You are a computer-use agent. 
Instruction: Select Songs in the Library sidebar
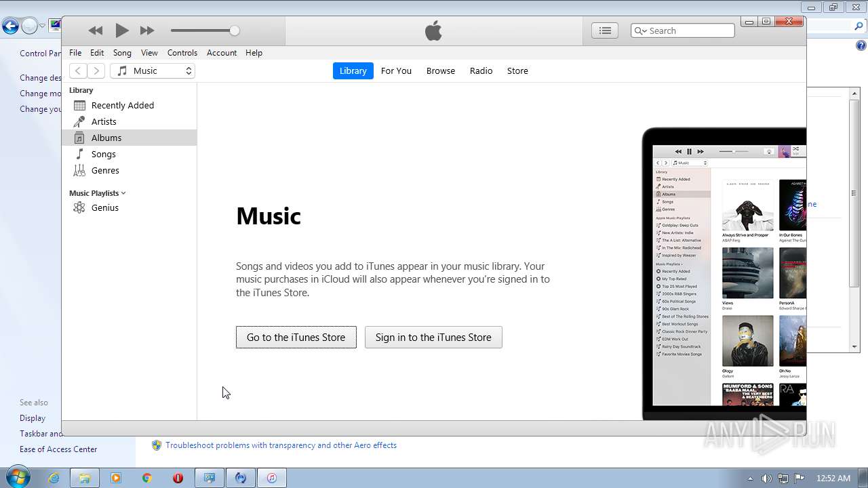[129, 154]
